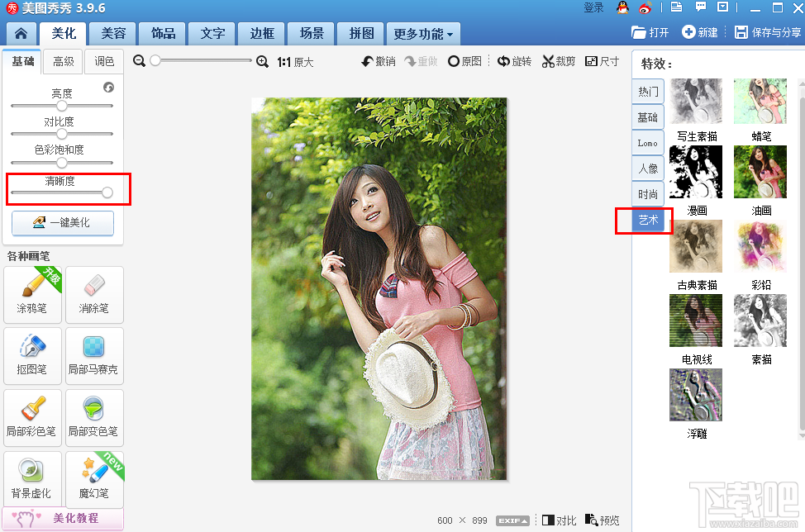Select the 热门 effects category

648,92
